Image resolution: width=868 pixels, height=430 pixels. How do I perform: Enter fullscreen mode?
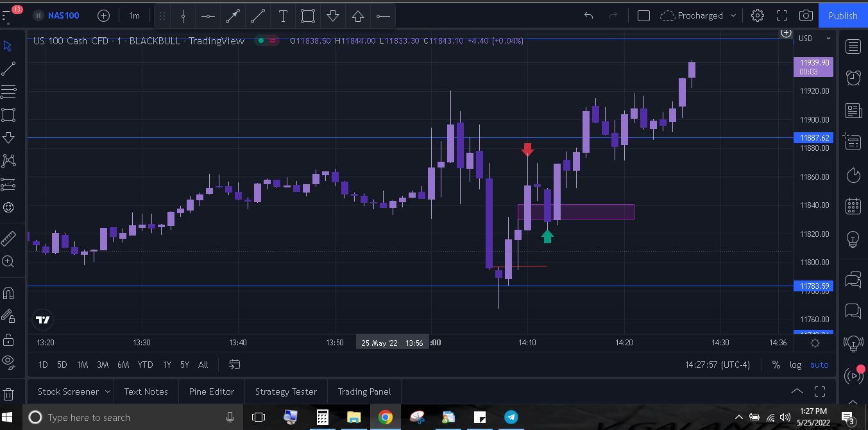point(782,15)
